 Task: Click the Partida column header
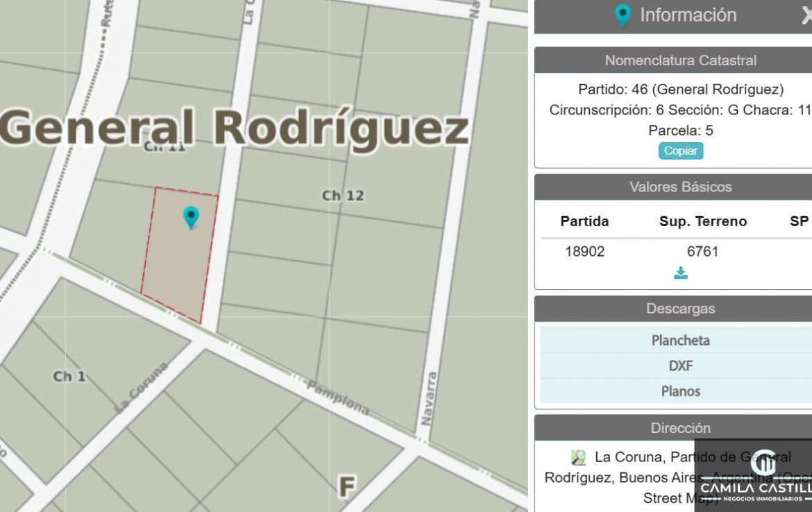tap(584, 221)
